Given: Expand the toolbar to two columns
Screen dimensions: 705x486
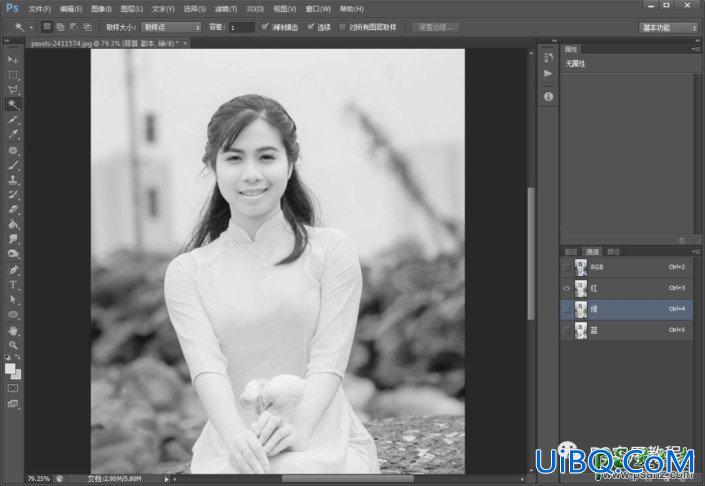Looking at the screenshot, I should (x=7, y=40).
